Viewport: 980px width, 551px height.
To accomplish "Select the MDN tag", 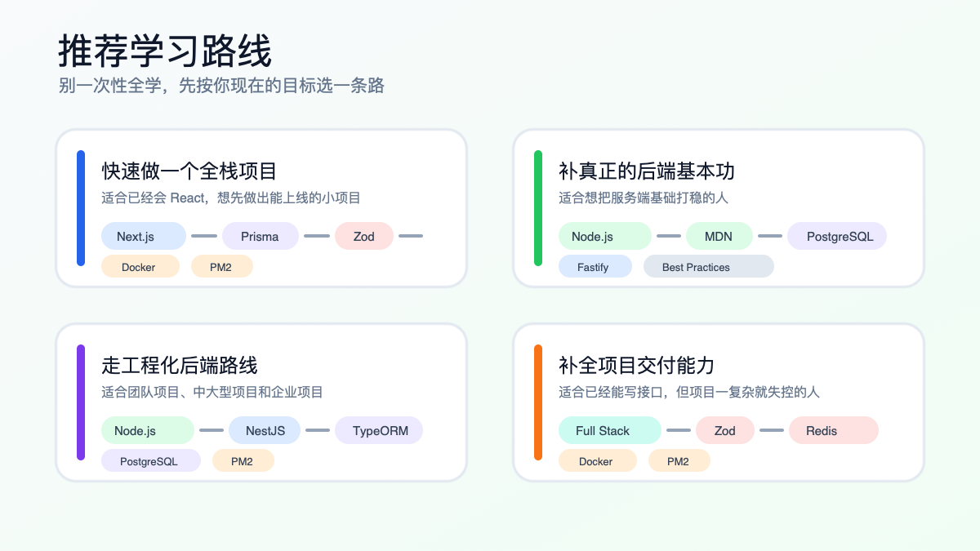I will [x=719, y=236].
